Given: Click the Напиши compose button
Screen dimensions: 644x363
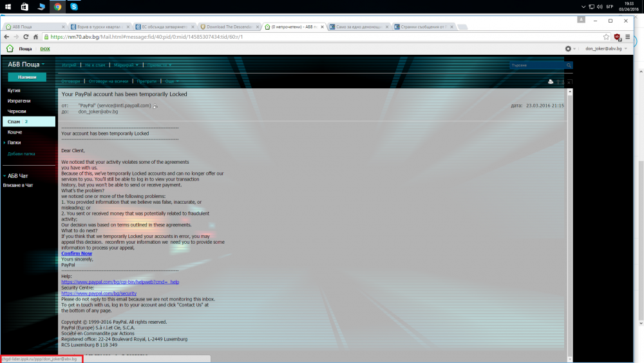Looking at the screenshot, I should 27,77.
